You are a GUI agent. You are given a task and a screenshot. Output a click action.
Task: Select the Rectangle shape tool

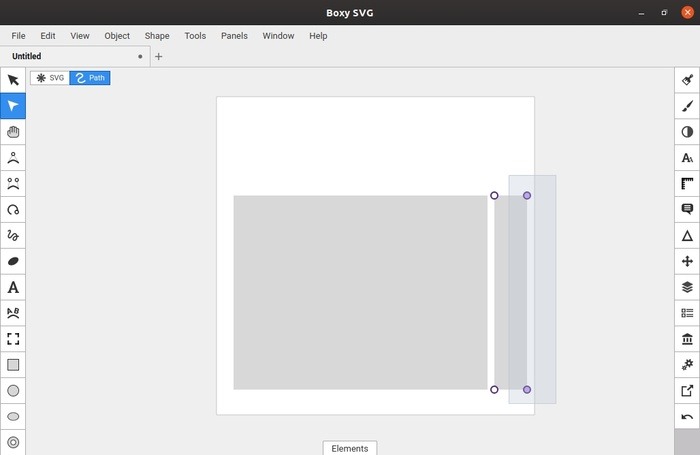pos(13,365)
